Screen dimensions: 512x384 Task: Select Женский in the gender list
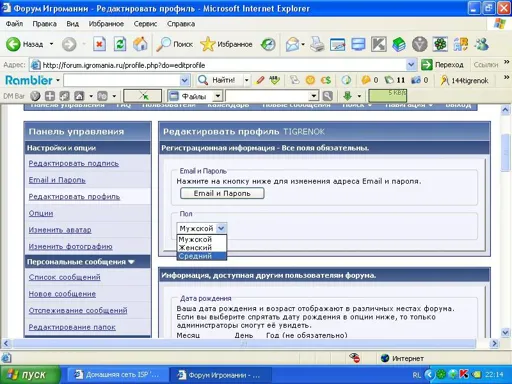tap(201, 248)
